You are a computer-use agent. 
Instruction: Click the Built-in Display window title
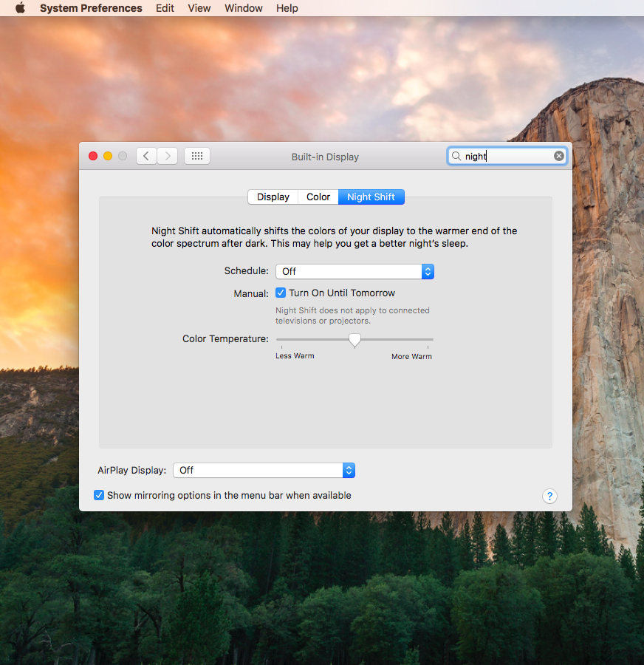point(325,157)
